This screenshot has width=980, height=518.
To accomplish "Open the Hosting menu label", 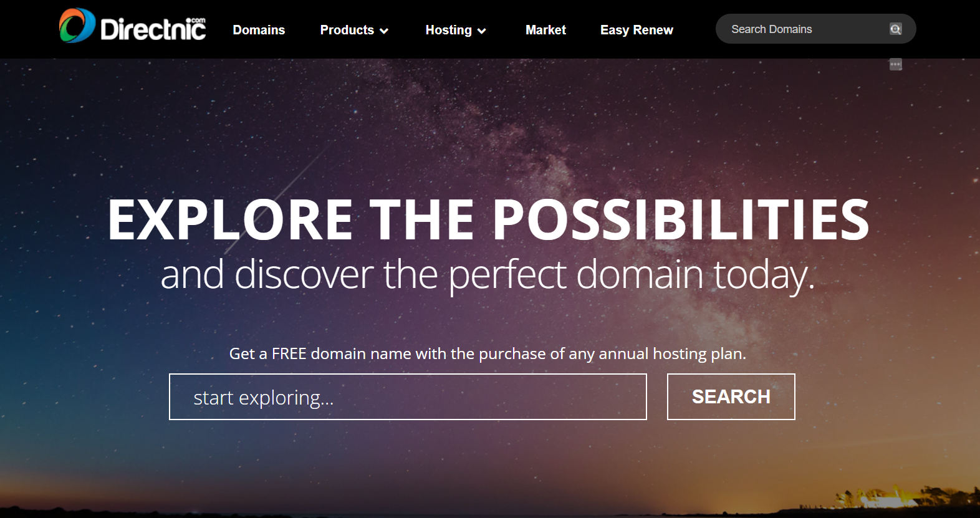I will 448,30.
